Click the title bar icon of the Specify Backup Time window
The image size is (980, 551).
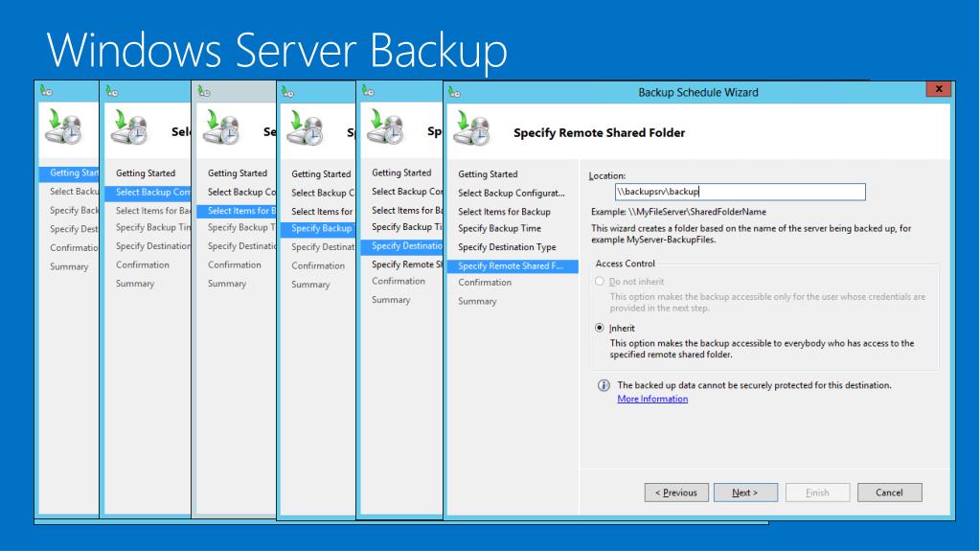[287, 92]
